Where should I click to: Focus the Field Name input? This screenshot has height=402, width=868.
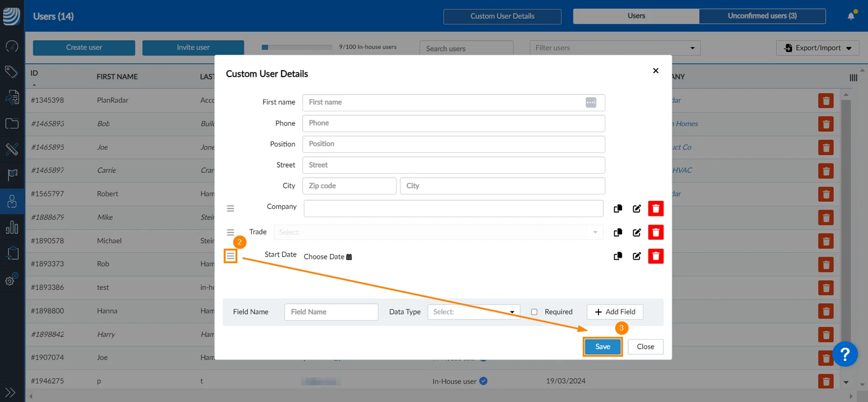[331, 312]
